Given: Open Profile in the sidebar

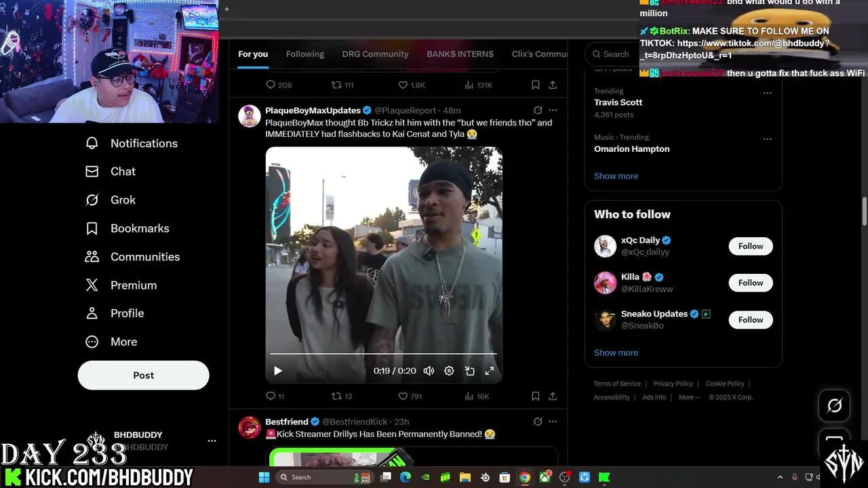Looking at the screenshot, I should pos(115,313).
